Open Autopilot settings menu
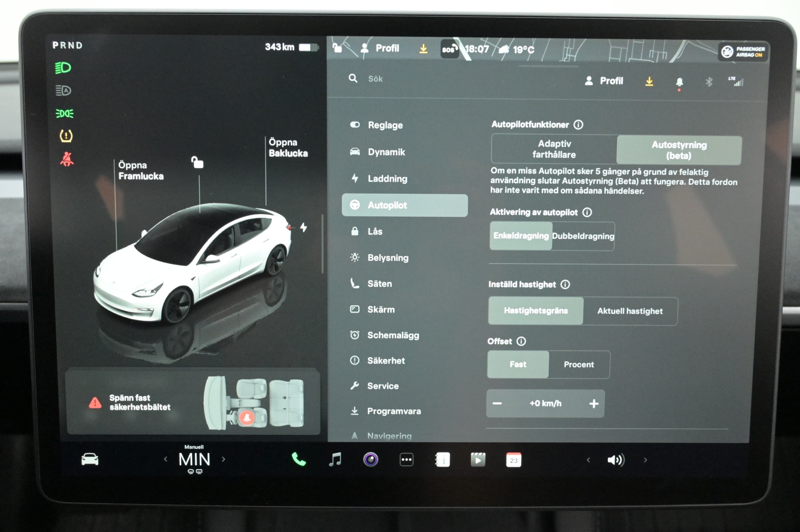This screenshot has height=532, width=800. tap(404, 205)
